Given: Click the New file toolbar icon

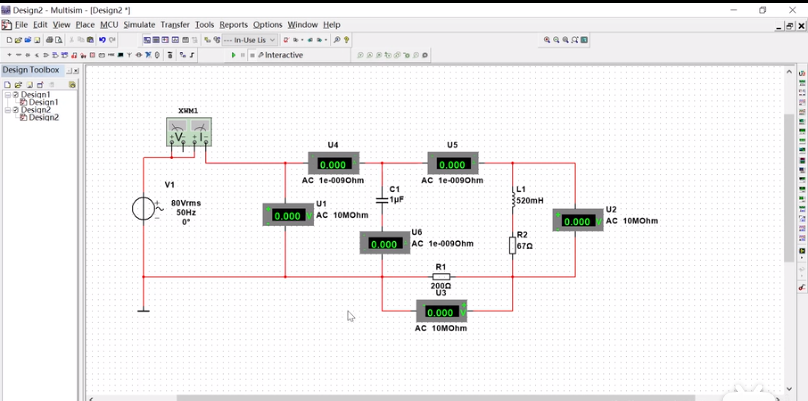Looking at the screenshot, I should (x=9, y=40).
